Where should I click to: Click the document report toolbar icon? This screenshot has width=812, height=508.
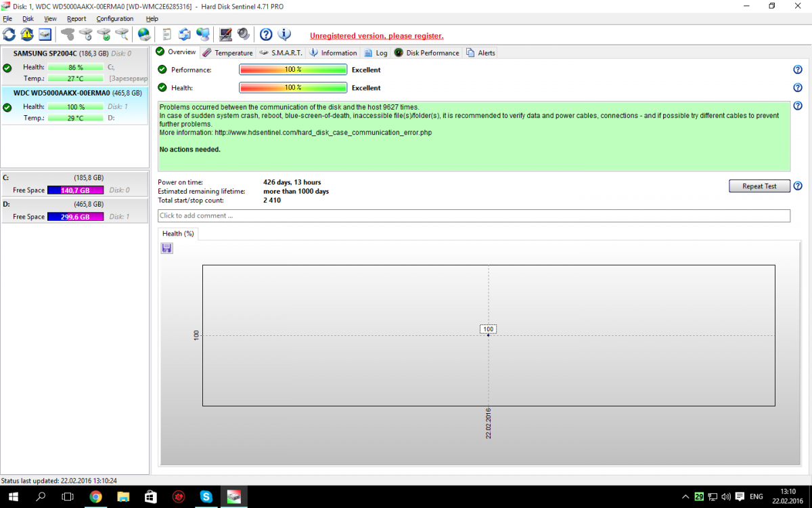click(166, 35)
